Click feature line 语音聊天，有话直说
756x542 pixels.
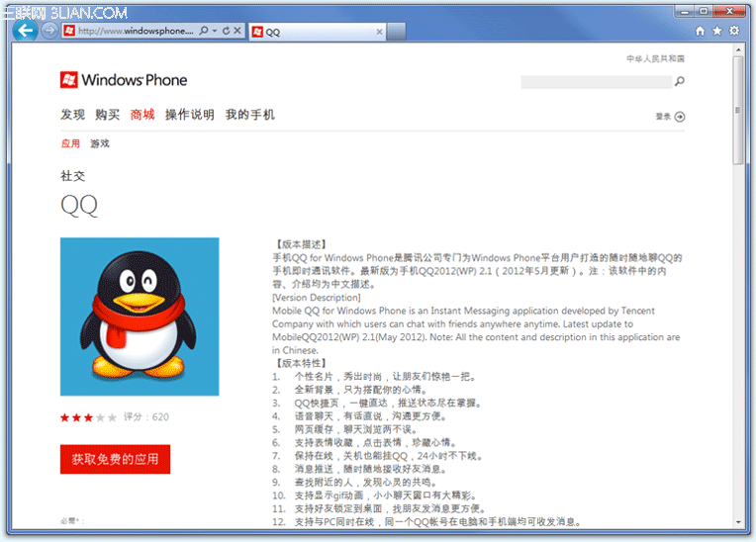click(359, 416)
